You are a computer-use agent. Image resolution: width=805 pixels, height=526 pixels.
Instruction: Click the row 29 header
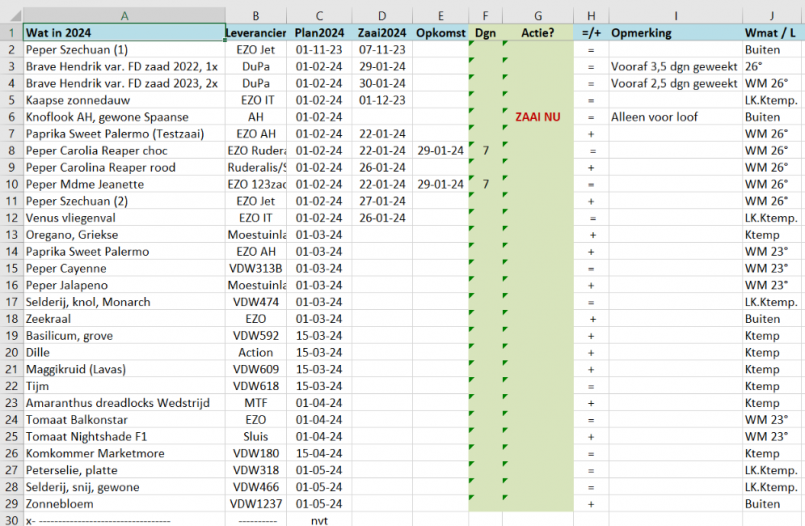click(11, 504)
